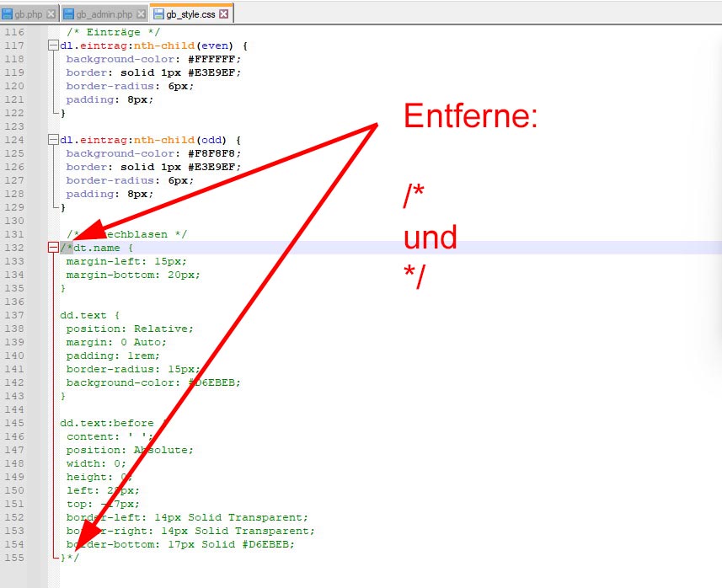Close the gb_style.css tab
This screenshot has height=588, width=722.
pyautogui.click(x=224, y=14)
